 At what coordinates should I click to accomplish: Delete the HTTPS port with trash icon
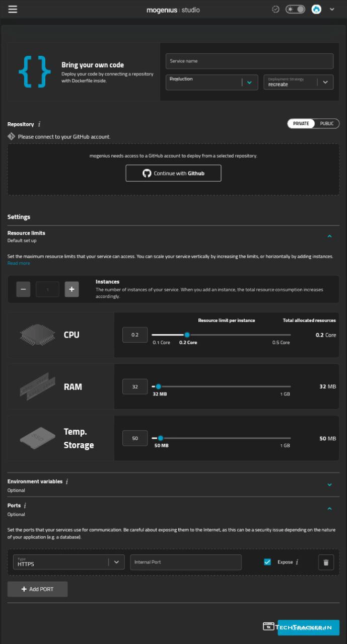[326, 562]
